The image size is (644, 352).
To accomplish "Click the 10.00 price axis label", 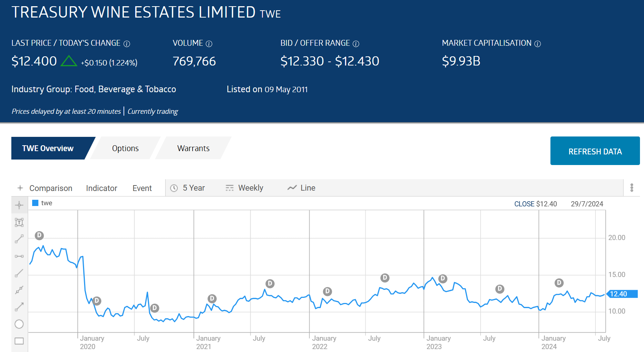I will (617, 311).
